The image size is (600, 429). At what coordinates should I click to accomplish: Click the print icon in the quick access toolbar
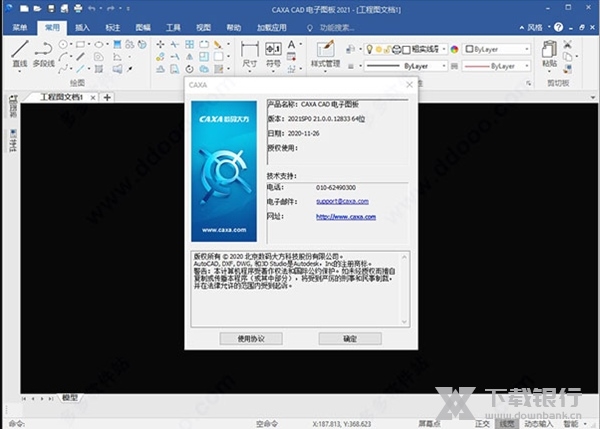coord(78,8)
